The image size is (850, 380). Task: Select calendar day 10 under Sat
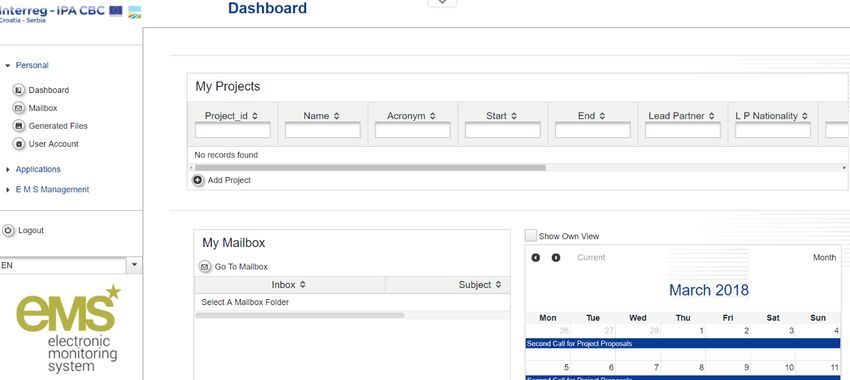(789, 368)
